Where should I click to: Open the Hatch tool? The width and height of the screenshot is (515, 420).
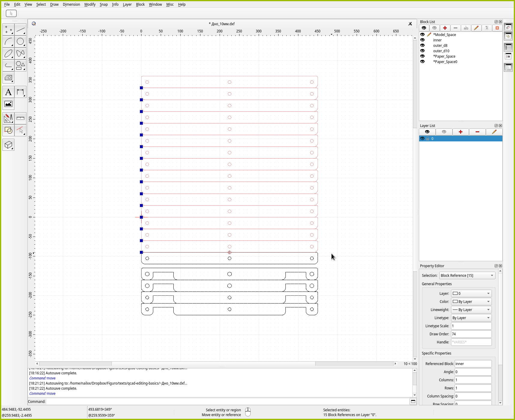pyautogui.click(x=8, y=78)
